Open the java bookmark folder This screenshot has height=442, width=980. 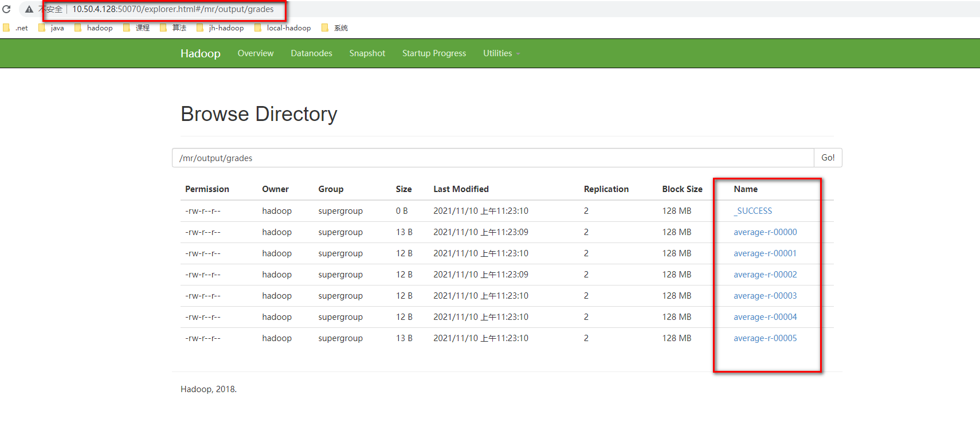[x=52, y=28]
